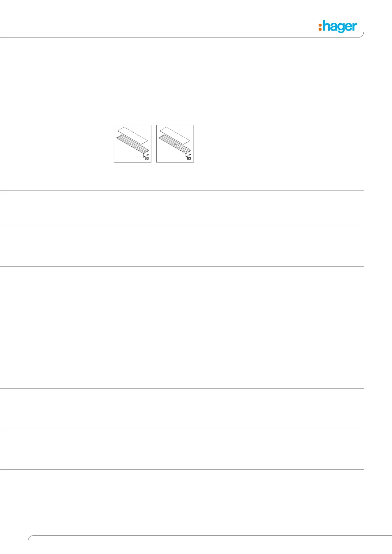Select the cover plate in the right drawing

click(x=175, y=135)
